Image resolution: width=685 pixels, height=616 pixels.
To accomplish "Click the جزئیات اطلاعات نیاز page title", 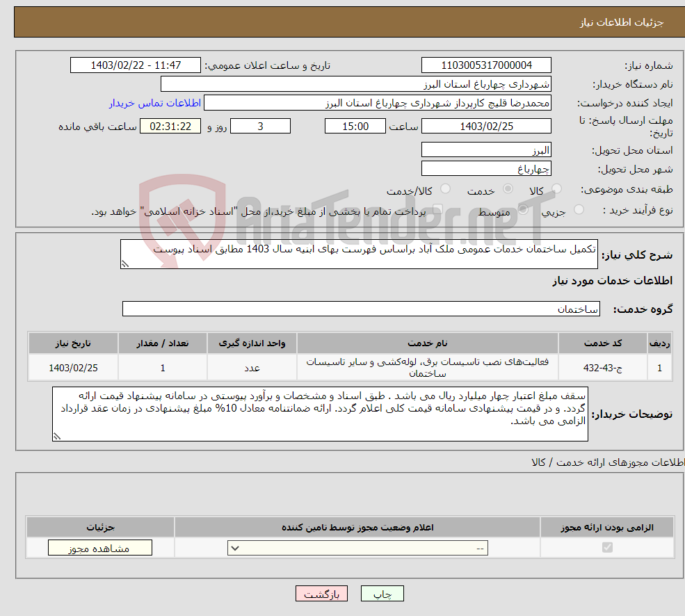I will [x=621, y=22].
